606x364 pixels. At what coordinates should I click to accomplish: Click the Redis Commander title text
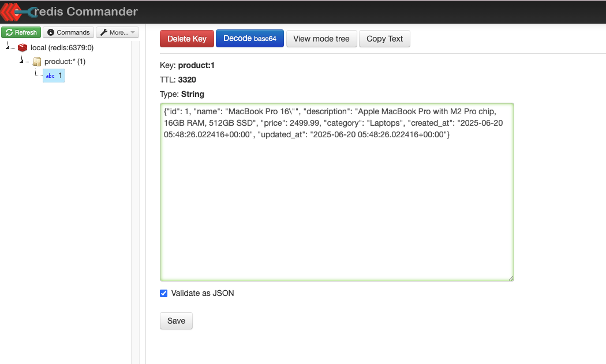86,12
